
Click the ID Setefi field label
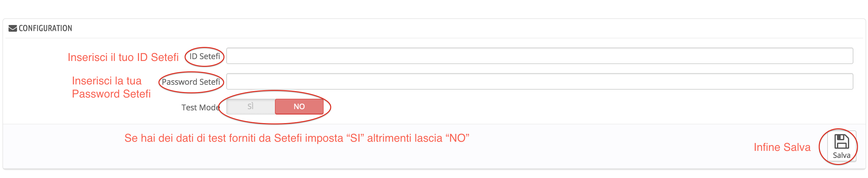click(205, 56)
